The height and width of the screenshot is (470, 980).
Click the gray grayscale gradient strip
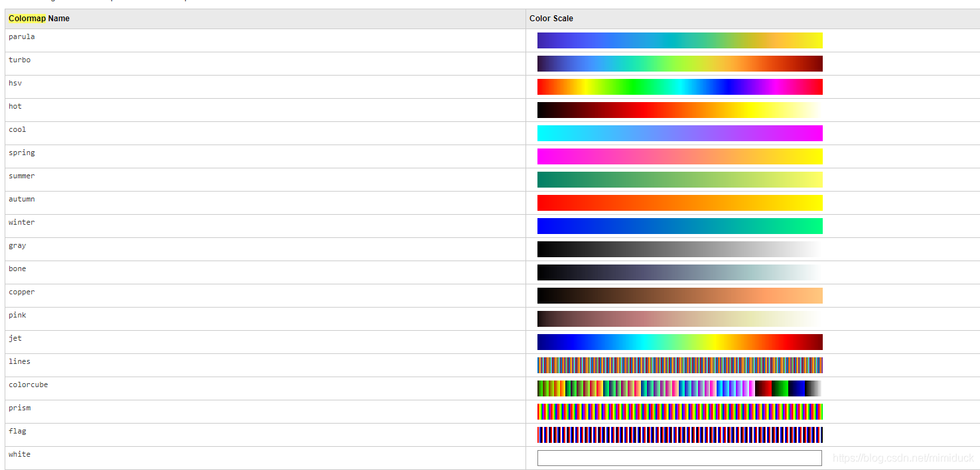click(x=679, y=249)
